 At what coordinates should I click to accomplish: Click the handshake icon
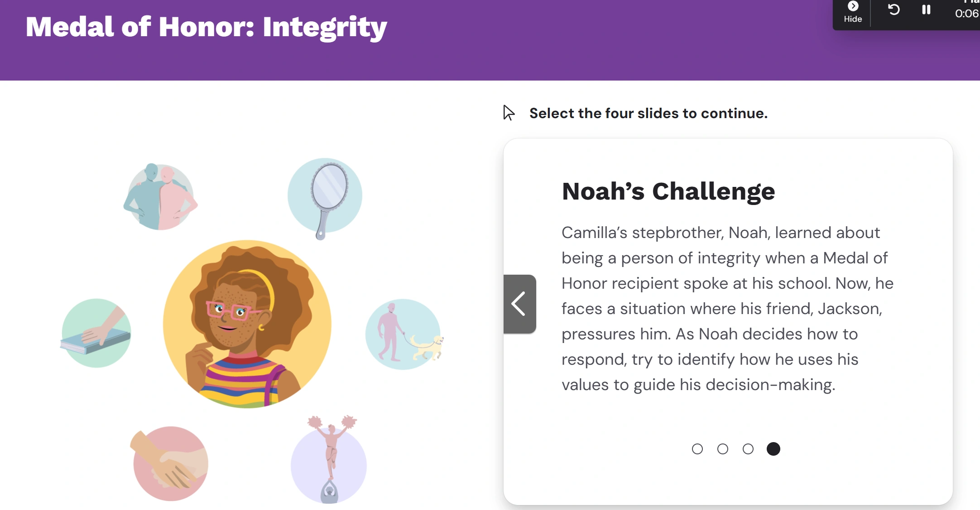[171, 463]
